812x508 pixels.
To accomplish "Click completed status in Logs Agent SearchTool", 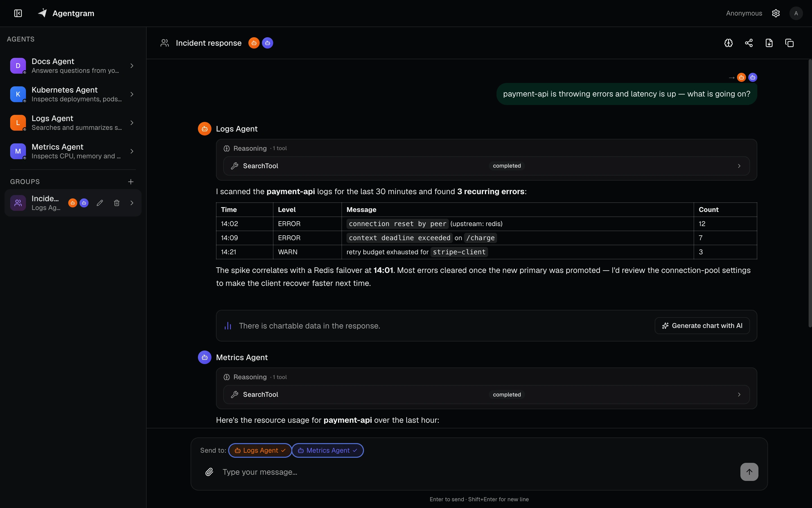I will (x=507, y=166).
